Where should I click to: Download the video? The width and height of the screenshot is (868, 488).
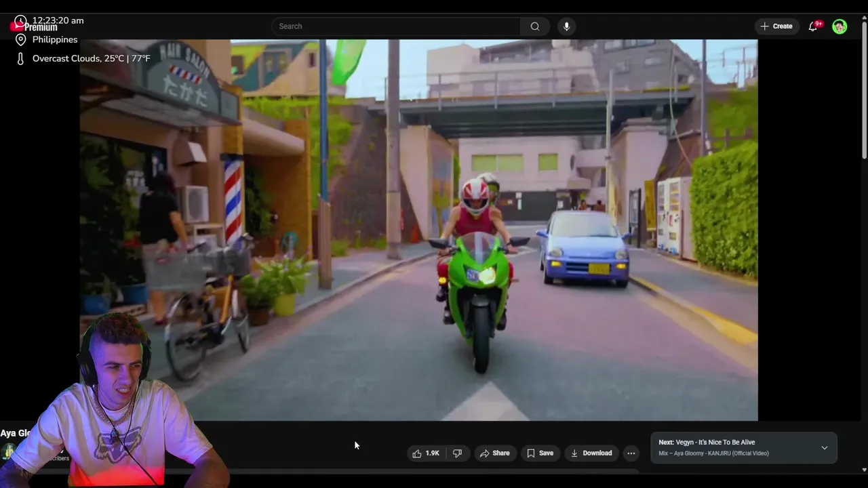(x=591, y=453)
